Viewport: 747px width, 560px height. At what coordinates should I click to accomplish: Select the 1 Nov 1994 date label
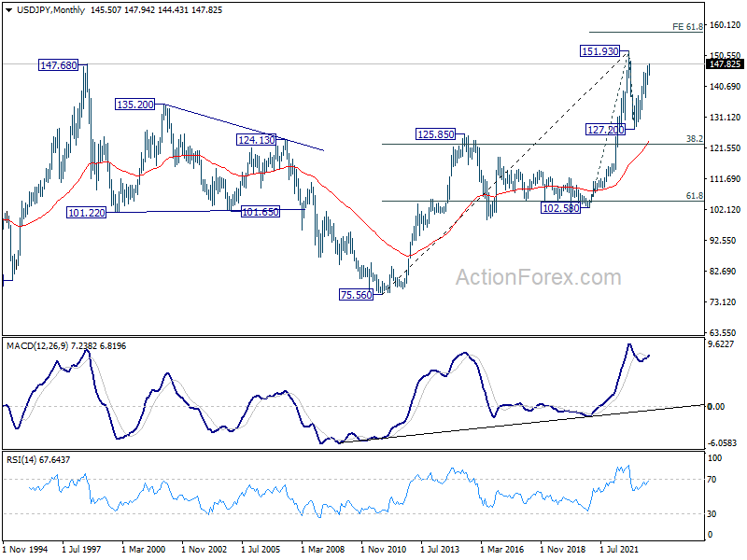tap(25, 549)
